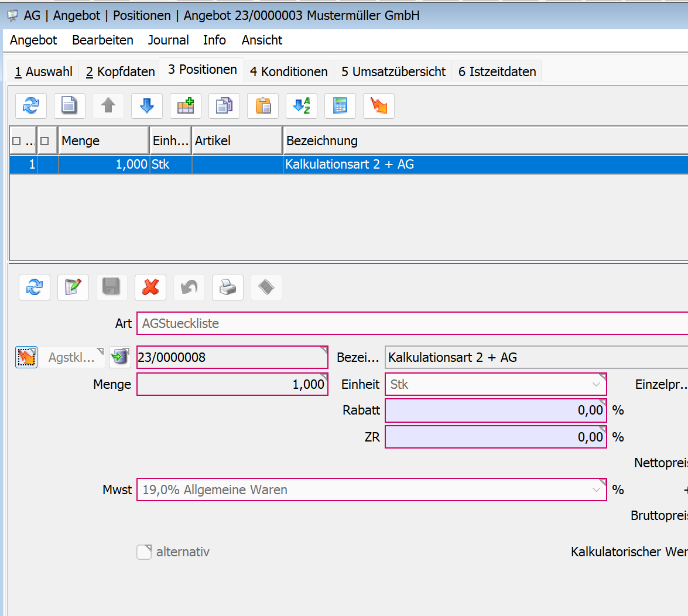
Task: Click the edit position pencil icon
Action: [x=73, y=288]
